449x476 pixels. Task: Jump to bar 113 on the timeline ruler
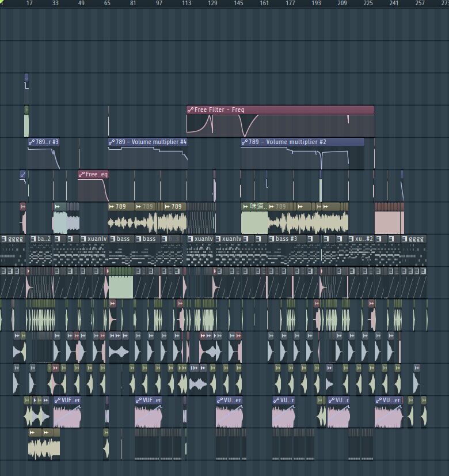coord(187,3)
